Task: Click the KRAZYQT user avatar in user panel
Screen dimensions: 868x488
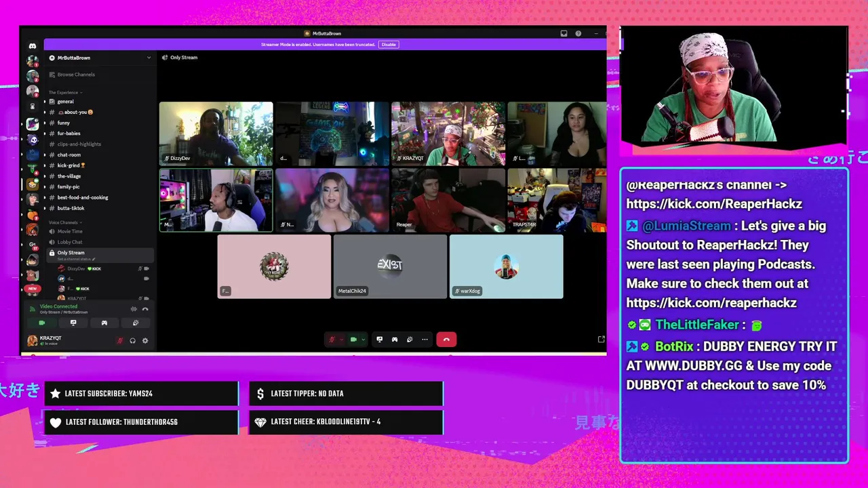Action: pyautogui.click(x=32, y=340)
